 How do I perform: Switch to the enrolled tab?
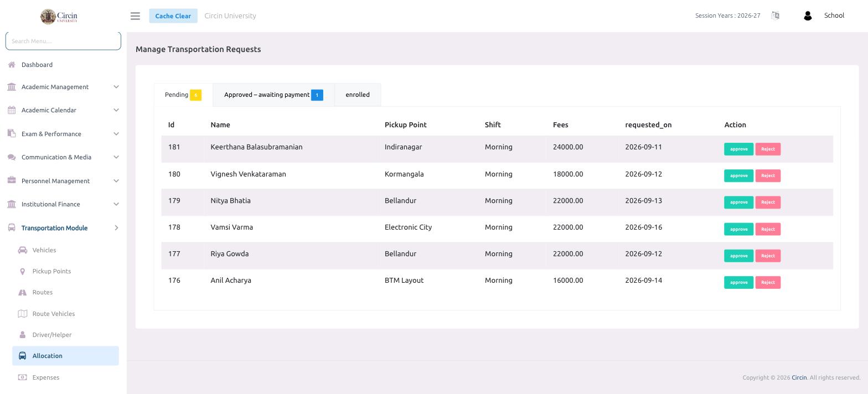(x=358, y=95)
